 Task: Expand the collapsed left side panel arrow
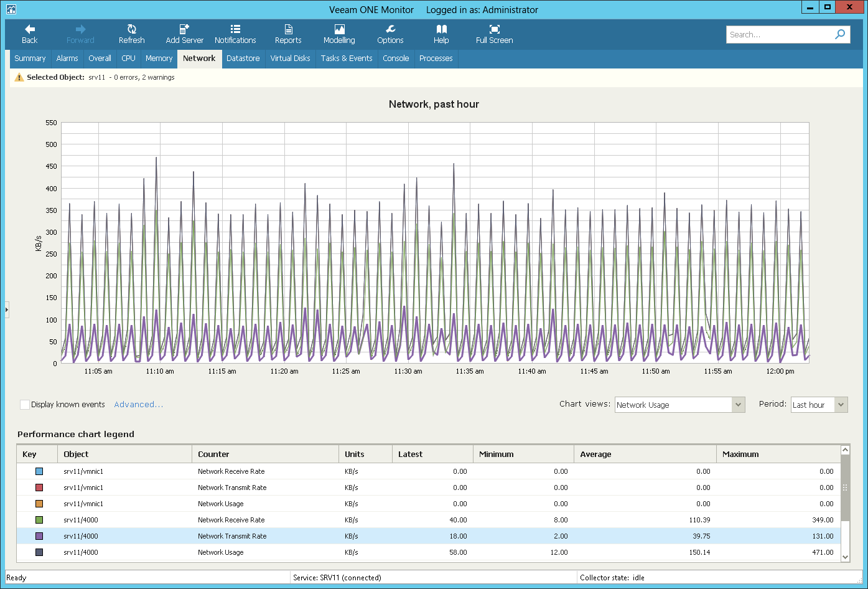pos(7,309)
